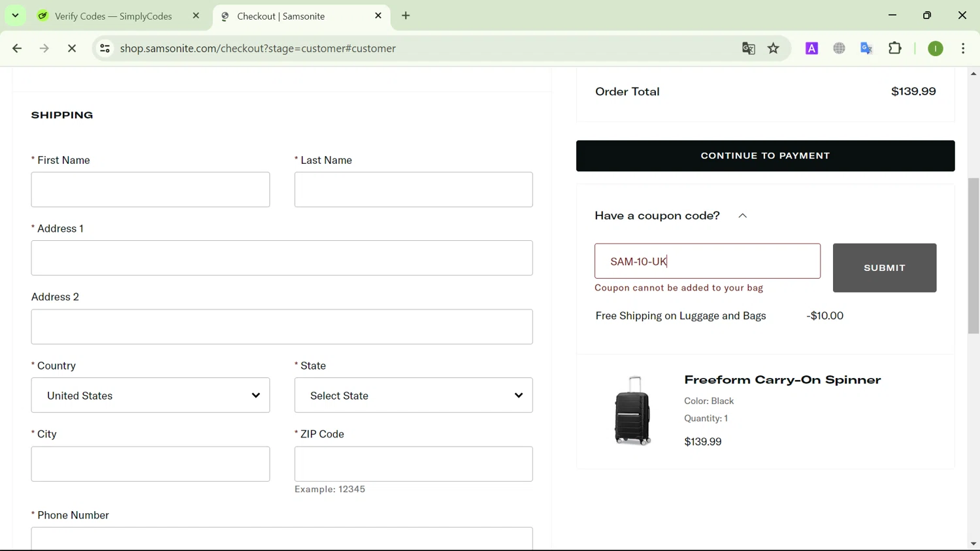This screenshot has height=551, width=980.
Task: Click into Address 1 field
Action: point(282,258)
